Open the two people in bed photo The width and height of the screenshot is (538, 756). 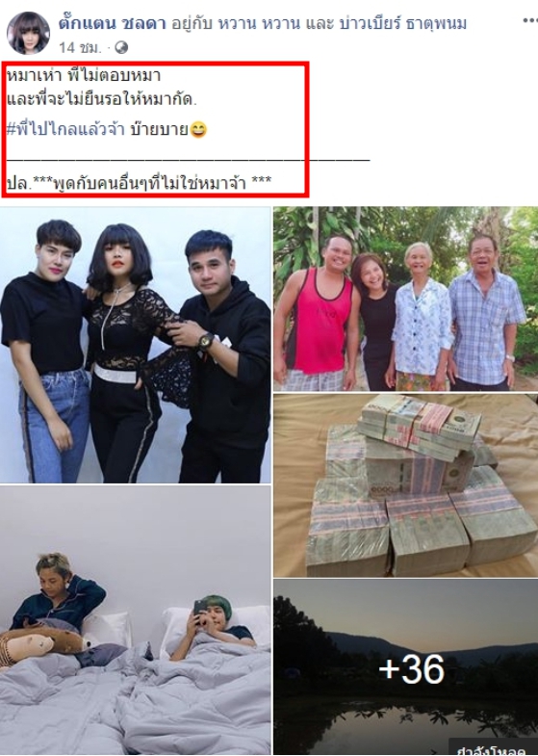[136, 620]
